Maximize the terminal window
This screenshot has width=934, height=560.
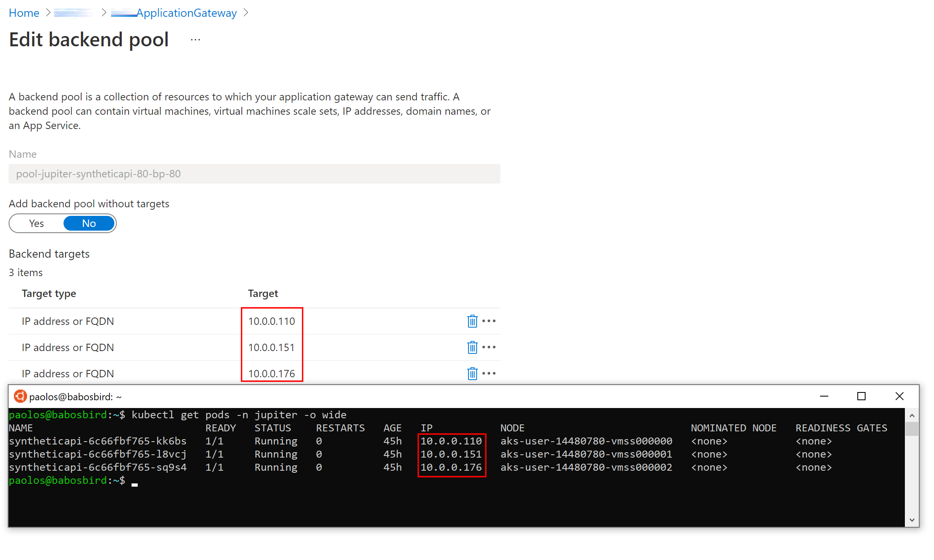pyautogui.click(x=861, y=396)
